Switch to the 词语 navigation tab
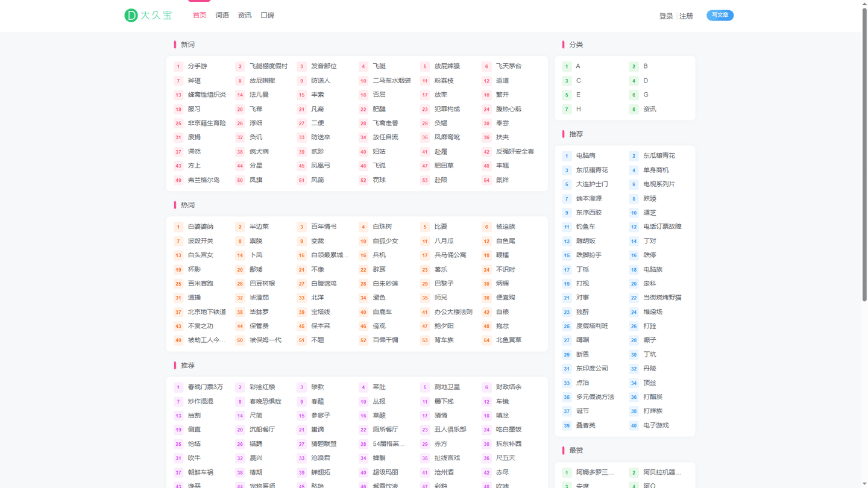The width and height of the screenshot is (868, 488). (x=222, y=15)
